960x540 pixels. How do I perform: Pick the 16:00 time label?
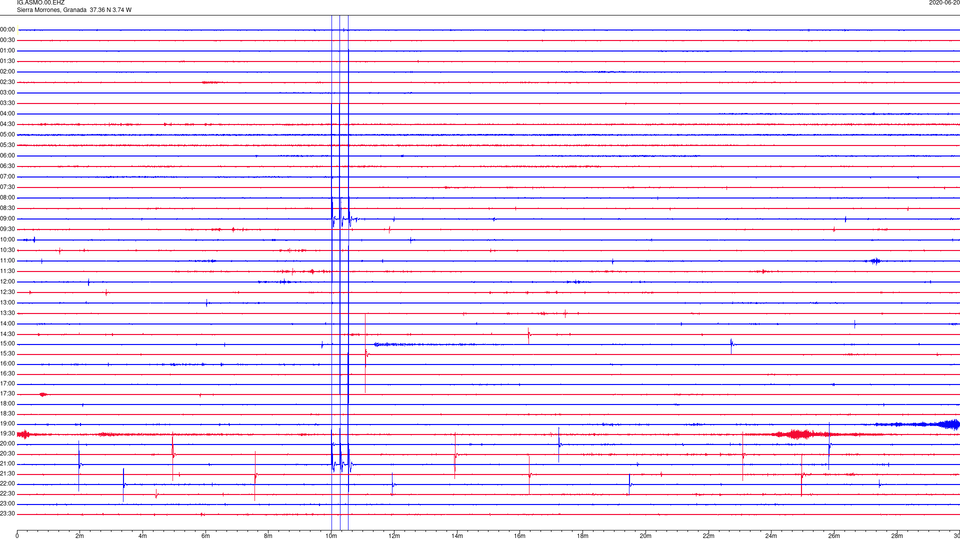8,364
